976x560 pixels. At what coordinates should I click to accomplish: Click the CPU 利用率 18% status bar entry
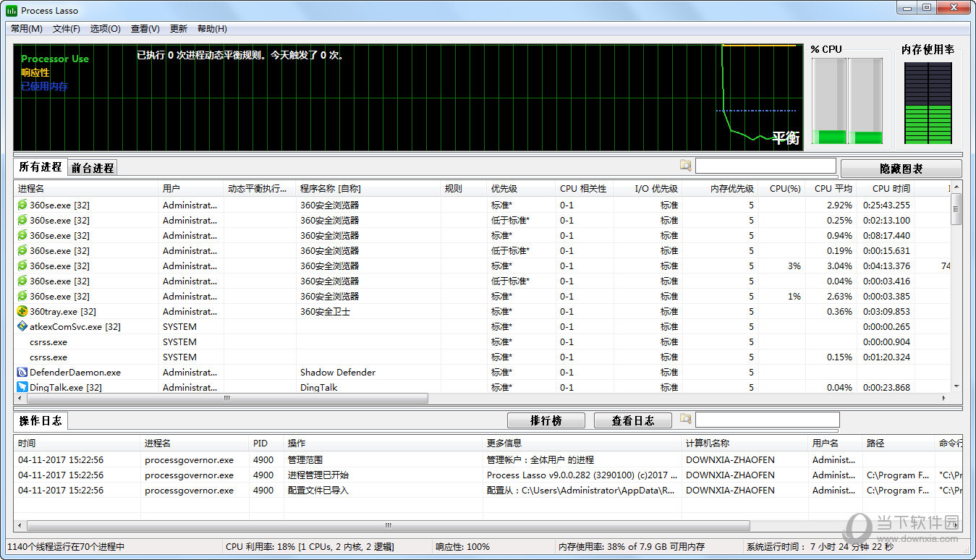pos(310,547)
